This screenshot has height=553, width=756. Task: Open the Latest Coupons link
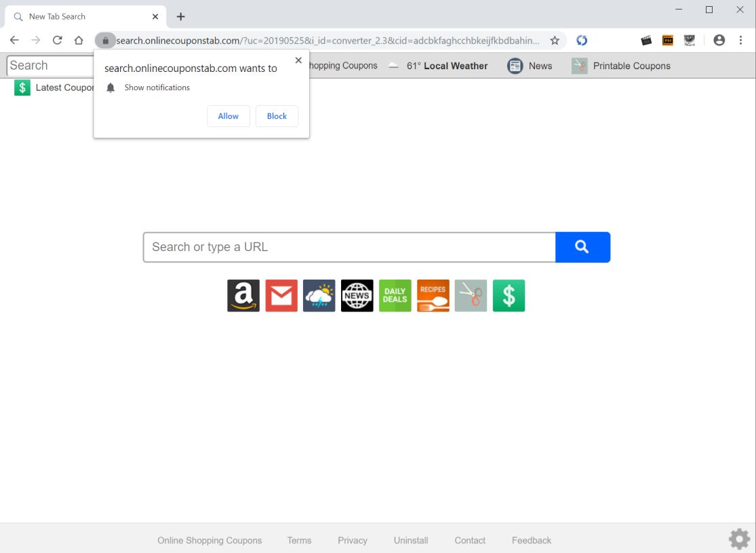tap(64, 88)
